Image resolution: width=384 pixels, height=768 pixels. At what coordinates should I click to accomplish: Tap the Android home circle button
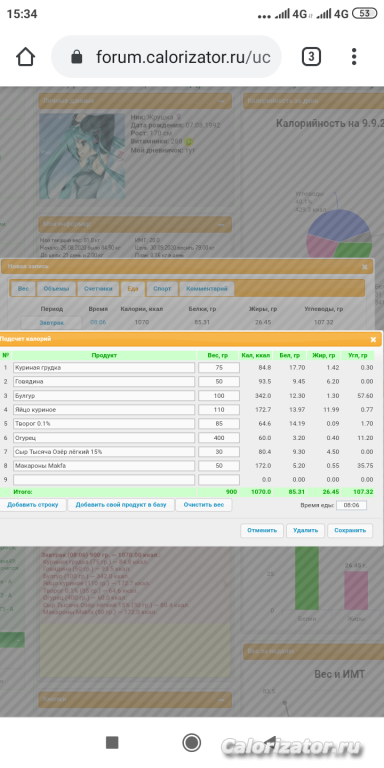tap(192, 743)
